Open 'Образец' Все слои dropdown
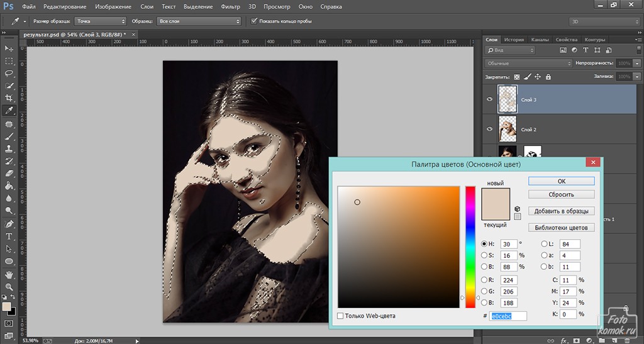 pos(199,21)
